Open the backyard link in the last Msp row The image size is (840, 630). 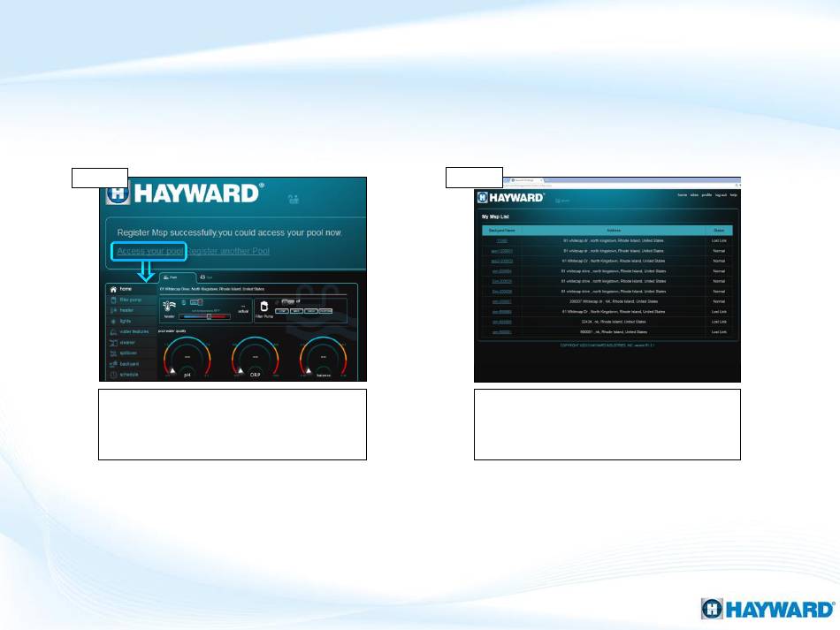tap(502, 332)
